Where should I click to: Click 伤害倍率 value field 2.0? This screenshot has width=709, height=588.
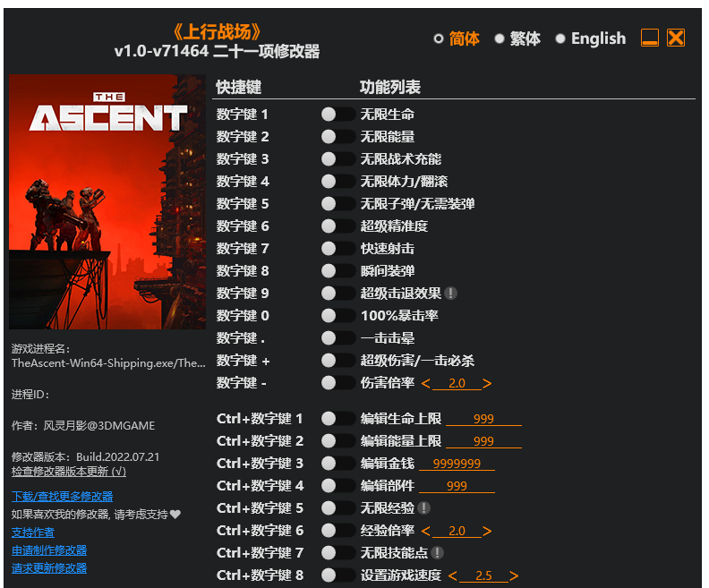coord(457,383)
